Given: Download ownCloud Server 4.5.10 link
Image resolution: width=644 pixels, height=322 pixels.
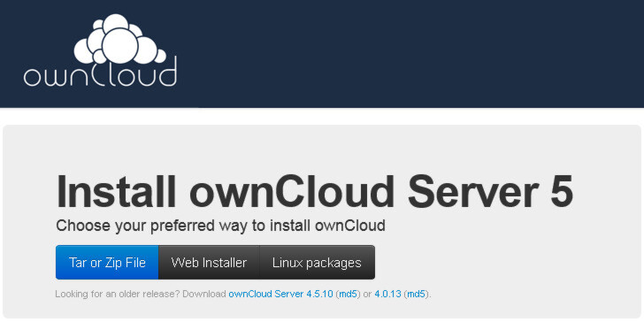Looking at the screenshot, I should point(280,294).
